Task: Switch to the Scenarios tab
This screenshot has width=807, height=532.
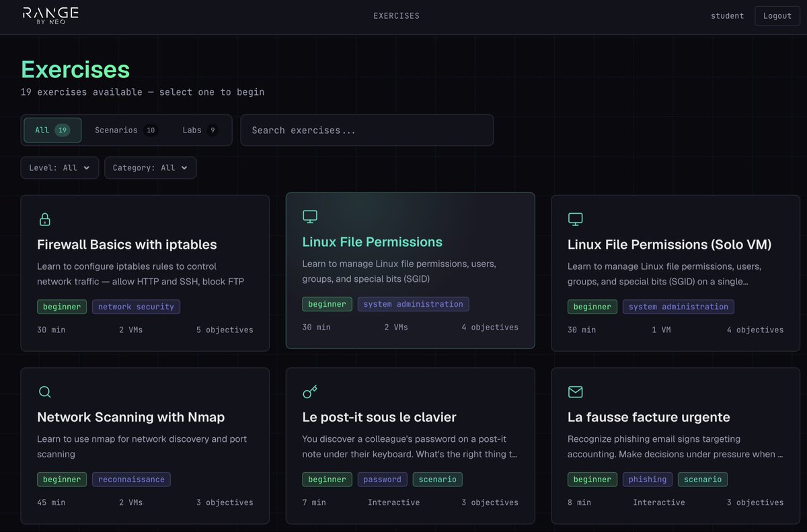Action: point(125,130)
